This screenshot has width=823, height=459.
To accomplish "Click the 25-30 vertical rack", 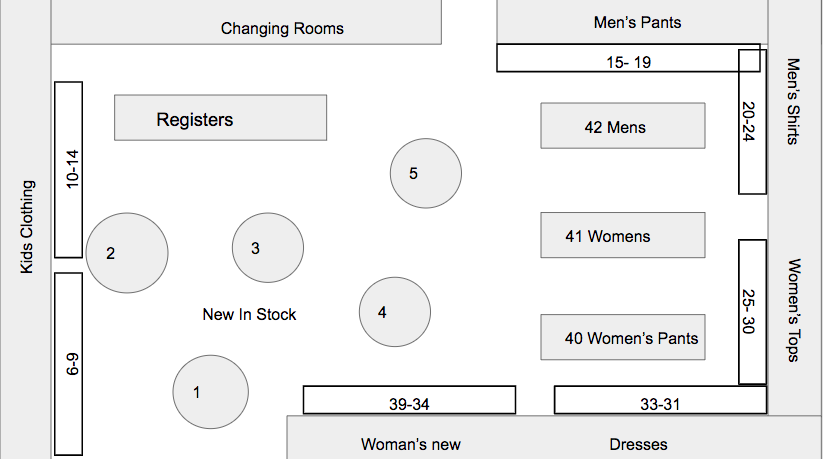I will pos(752,311).
